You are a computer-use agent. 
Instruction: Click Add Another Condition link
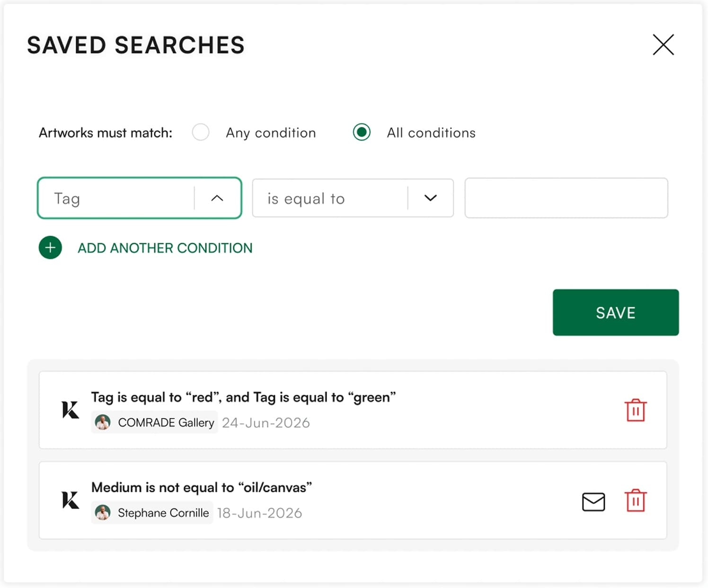(x=165, y=248)
